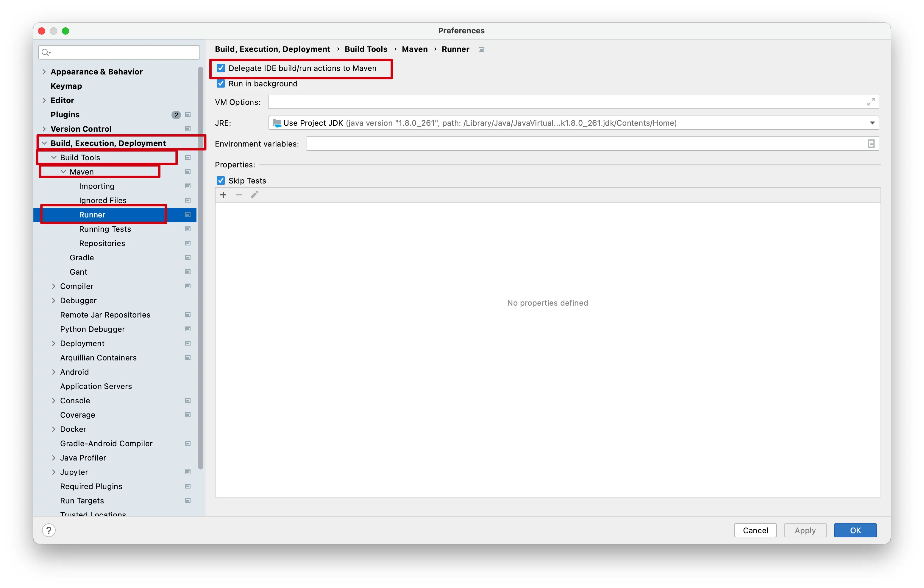The image size is (924, 588).
Task: Click the project-level icon beside Console
Action: point(188,401)
